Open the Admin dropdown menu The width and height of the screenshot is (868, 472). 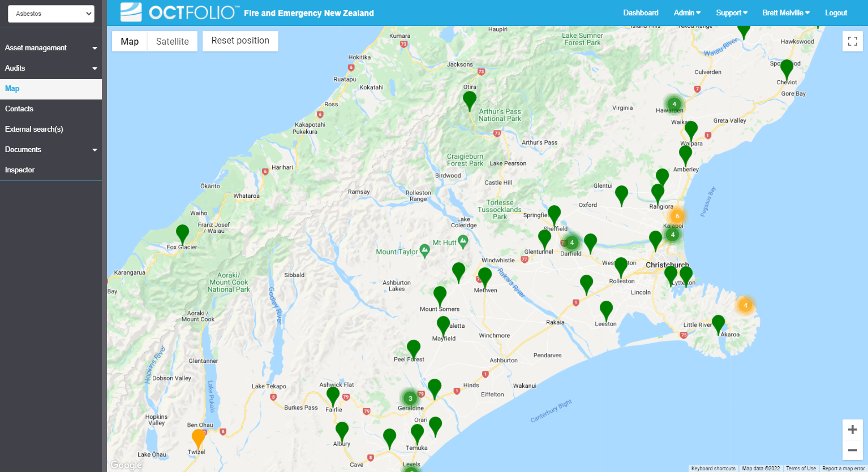point(686,12)
